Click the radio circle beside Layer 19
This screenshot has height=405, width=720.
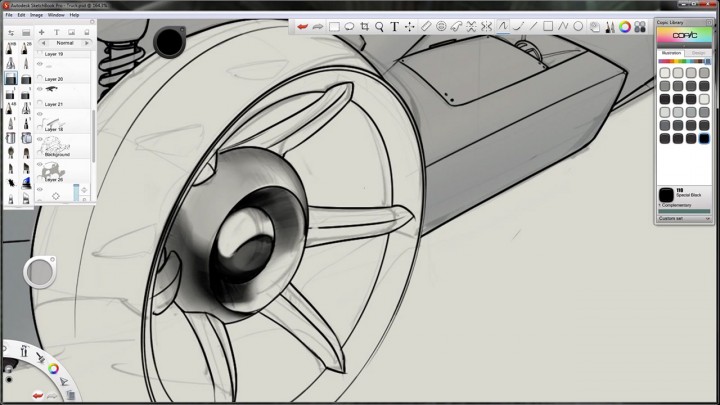[x=40, y=53]
